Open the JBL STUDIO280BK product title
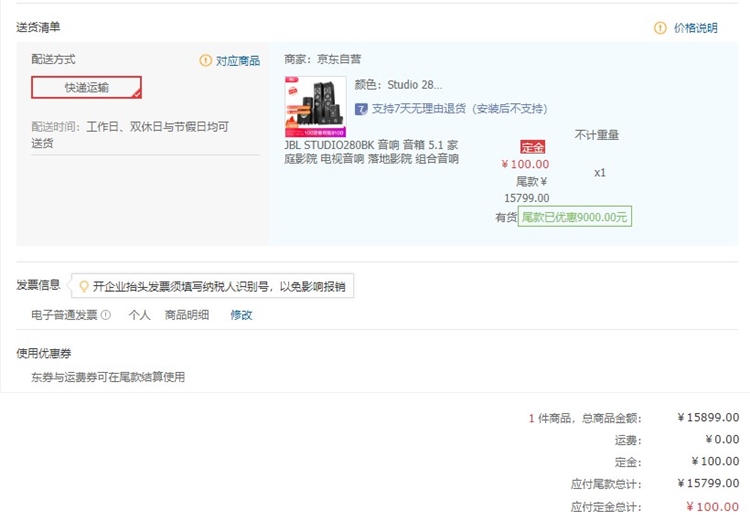 coord(371,152)
